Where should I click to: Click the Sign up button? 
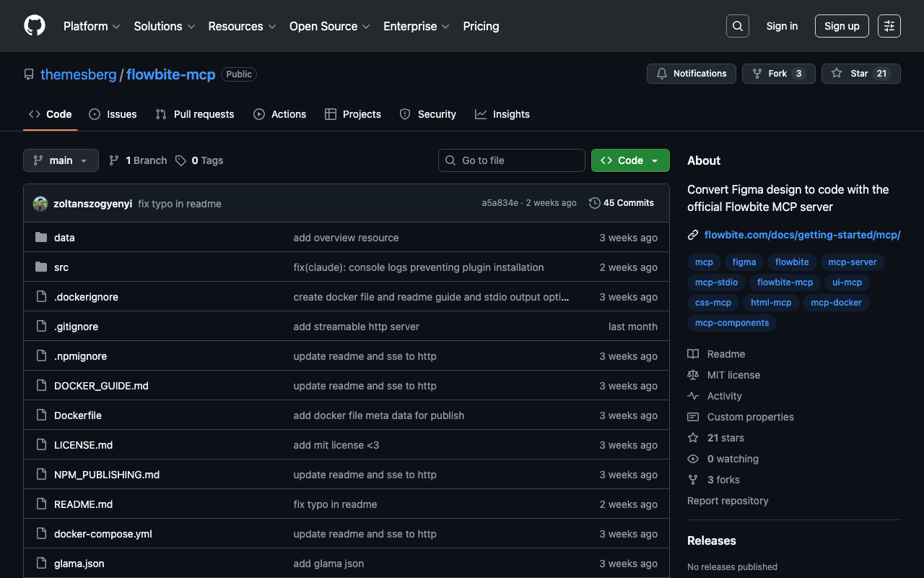click(x=841, y=26)
